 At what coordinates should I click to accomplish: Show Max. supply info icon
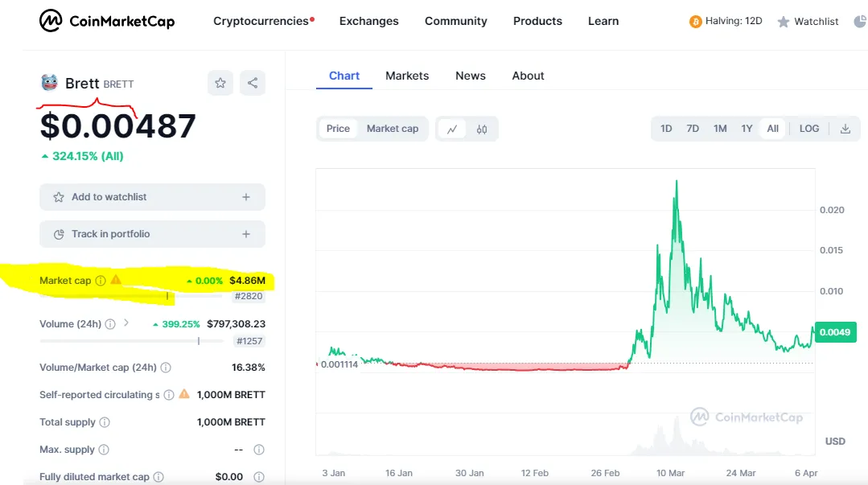tap(104, 450)
